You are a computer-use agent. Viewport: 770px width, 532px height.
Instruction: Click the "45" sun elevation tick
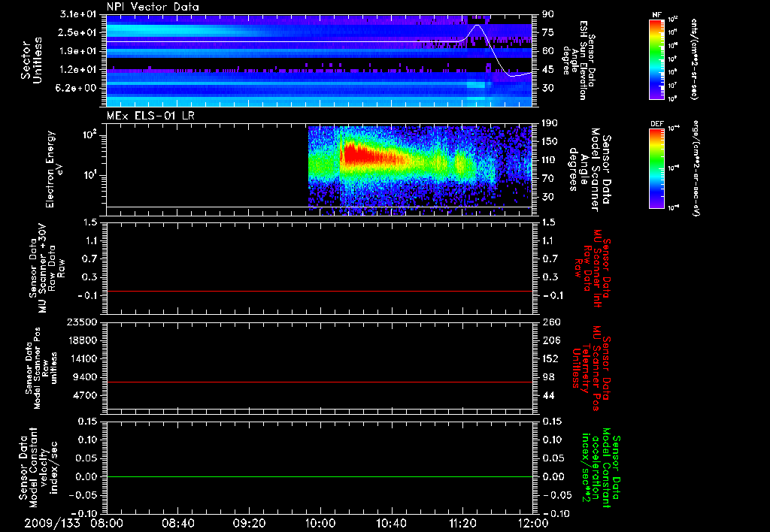(x=548, y=70)
